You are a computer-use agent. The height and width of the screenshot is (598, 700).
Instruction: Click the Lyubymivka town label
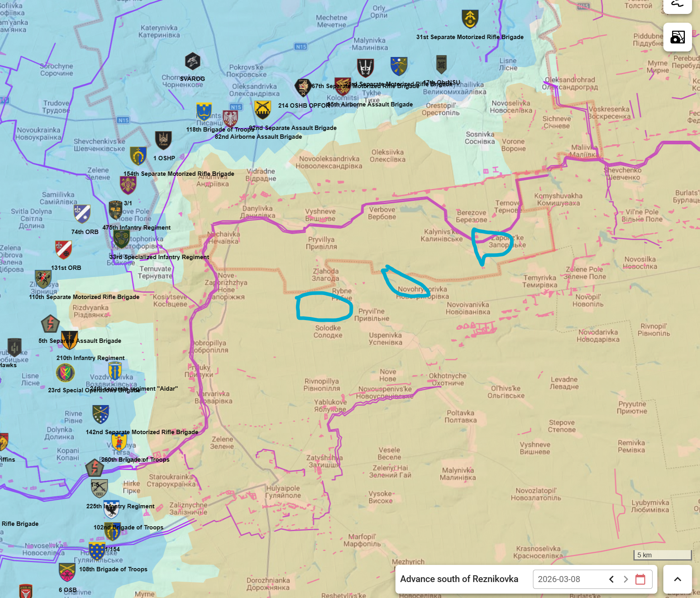click(650, 506)
